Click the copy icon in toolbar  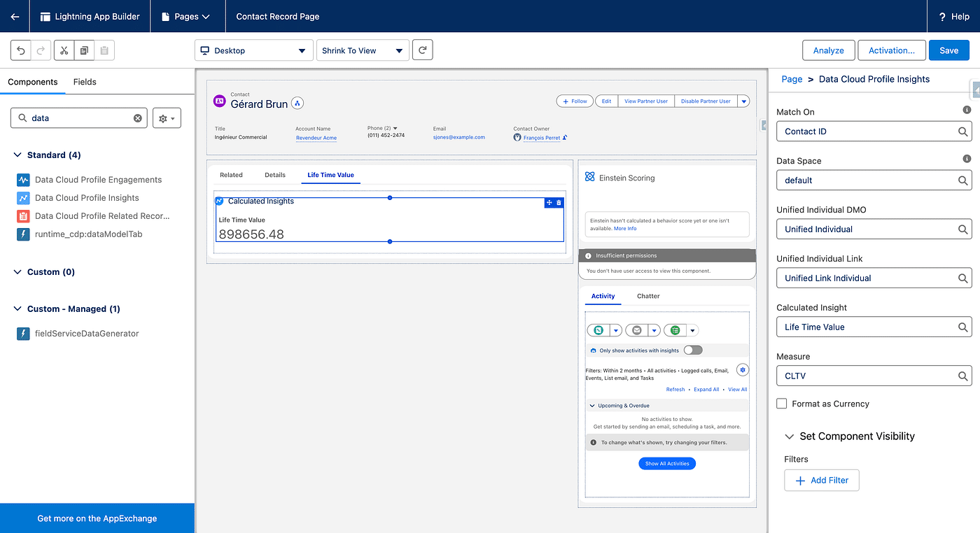point(84,50)
